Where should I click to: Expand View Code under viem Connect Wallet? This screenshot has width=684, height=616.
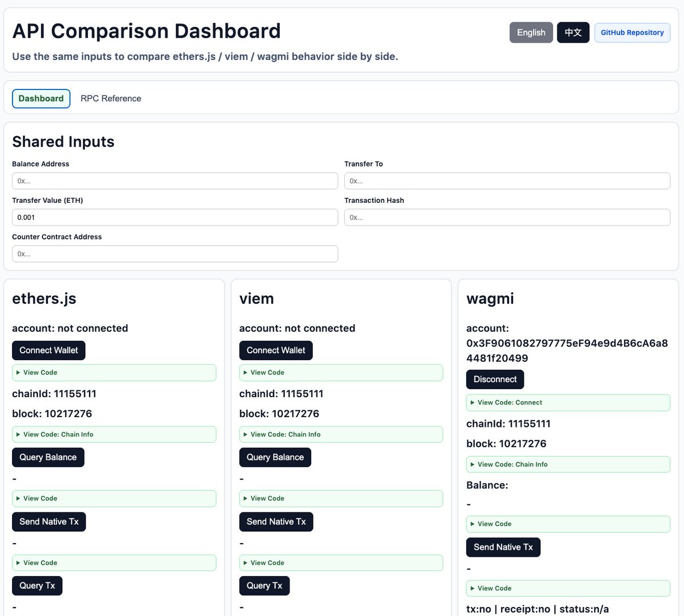click(341, 373)
